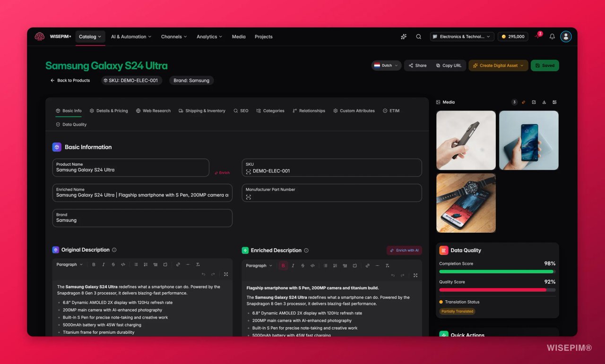Switch to Details & Pricing tab
Screen dimensions: 605x364
(109, 110)
